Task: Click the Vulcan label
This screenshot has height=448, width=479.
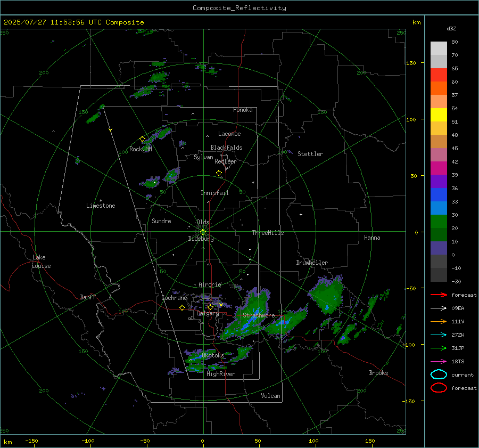Action: click(x=271, y=396)
